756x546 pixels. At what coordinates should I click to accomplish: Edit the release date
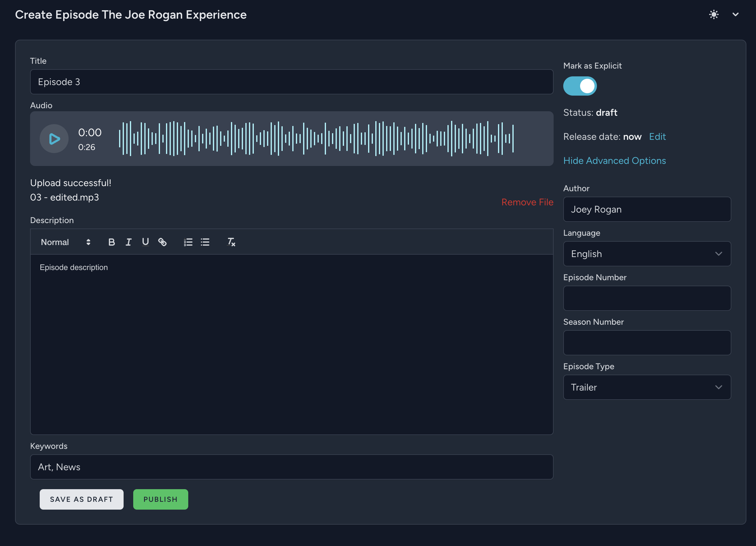point(657,137)
